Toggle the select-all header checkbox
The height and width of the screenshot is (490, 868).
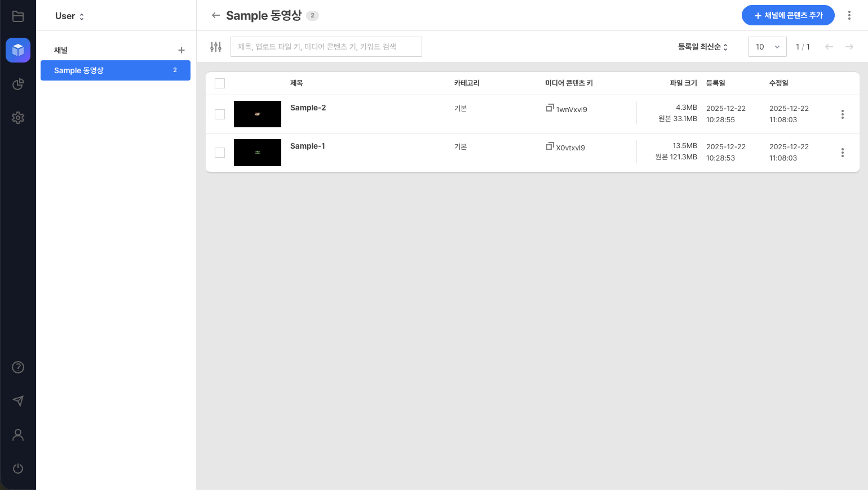point(220,83)
